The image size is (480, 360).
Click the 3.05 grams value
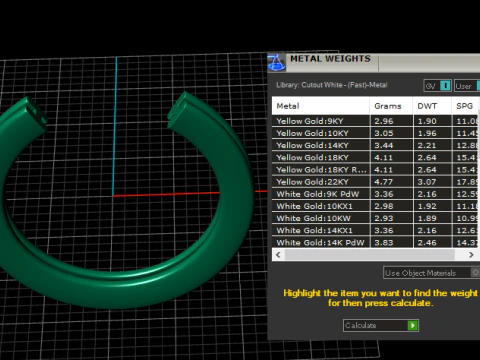(384, 133)
